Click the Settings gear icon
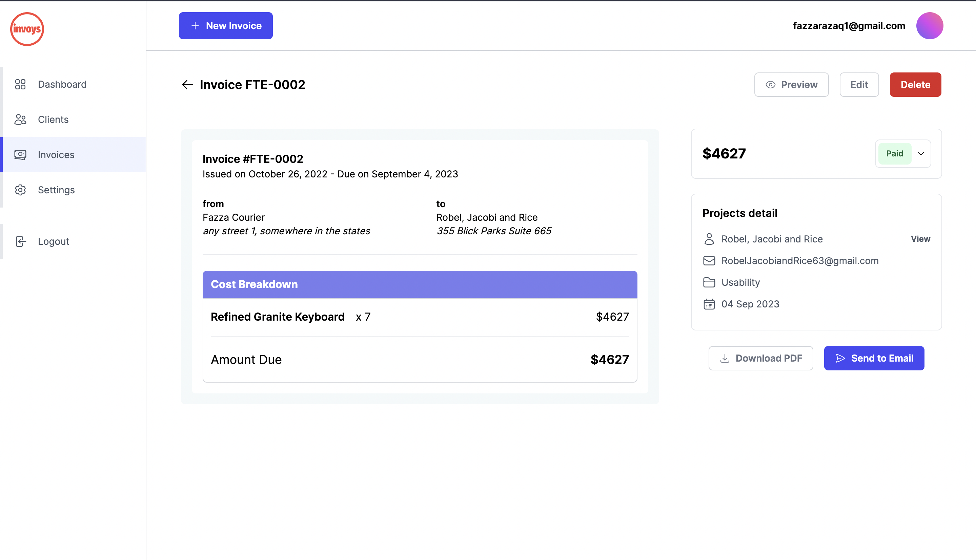This screenshot has height=560, width=976. point(20,190)
